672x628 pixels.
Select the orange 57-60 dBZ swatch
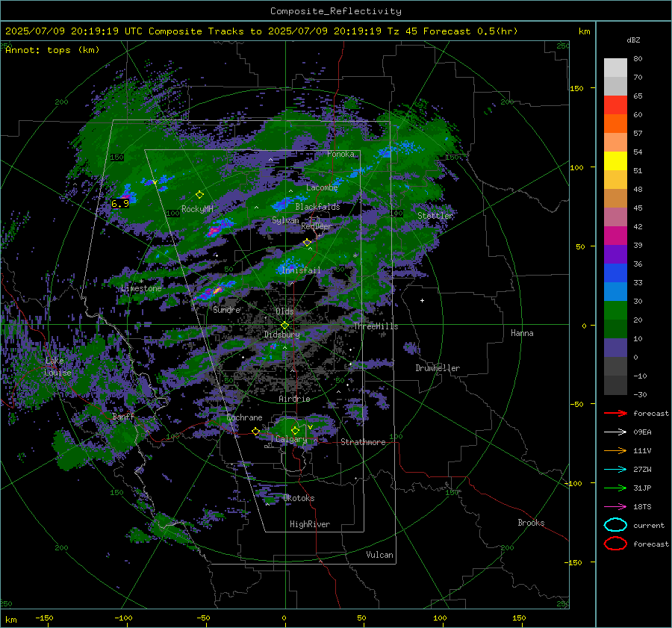tap(615, 124)
